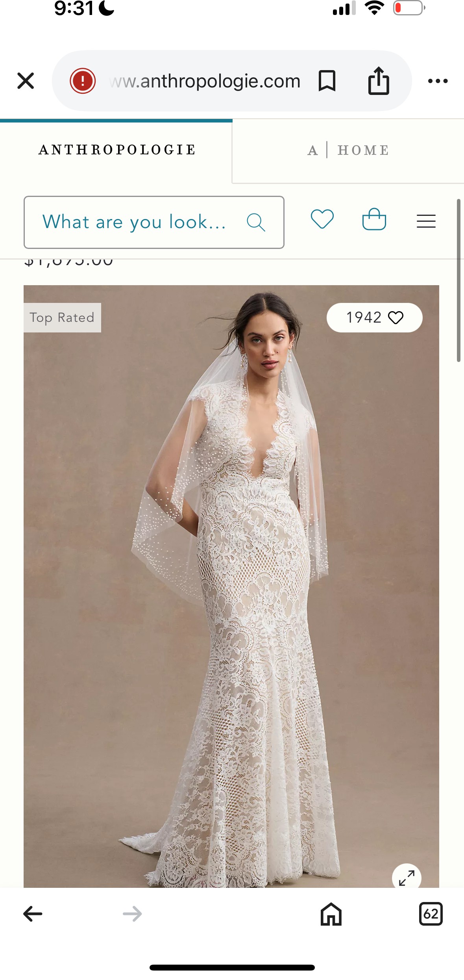Open the three-dot browser menu
The image size is (464, 980).
click(x=438, y=81)
